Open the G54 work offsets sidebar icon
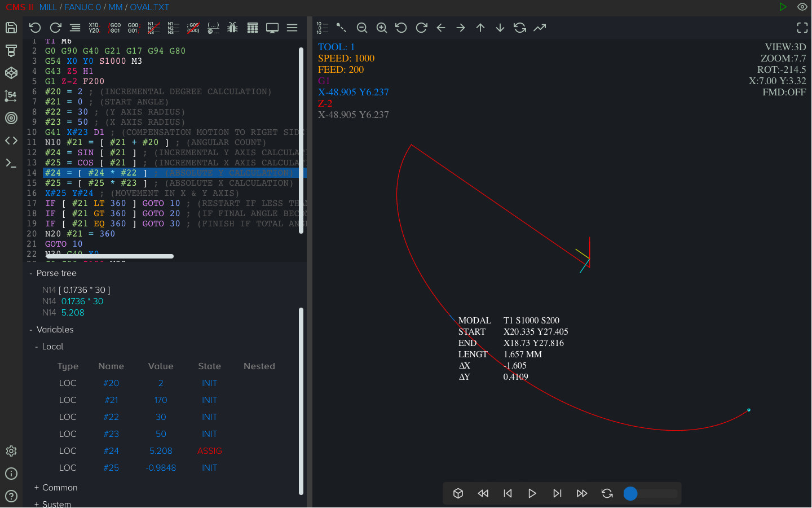This screenshot has width=812, height=508. pyautogui.click(x=11, y=95)
